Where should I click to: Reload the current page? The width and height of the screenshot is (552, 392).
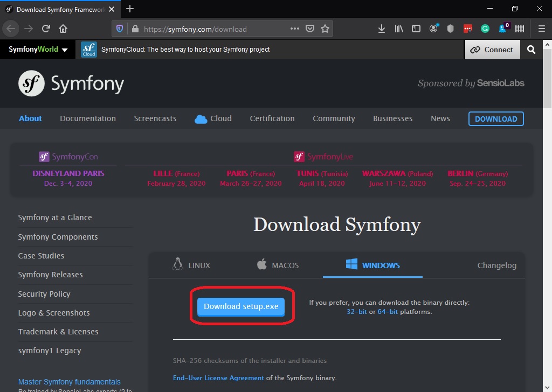click(x=46, y=29)
